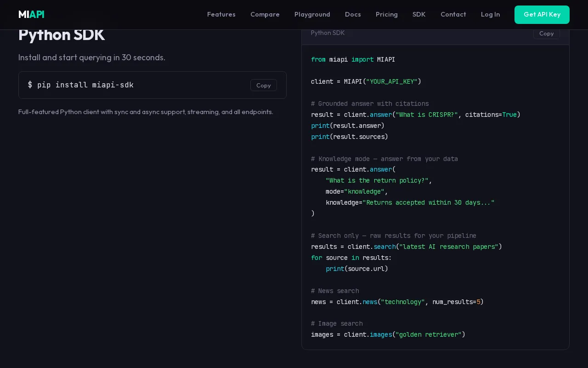This screenshot has height=368, width=588.
Task: Click the '# Grounded answer with citations' comment
Action: click(x=370, y=103)
